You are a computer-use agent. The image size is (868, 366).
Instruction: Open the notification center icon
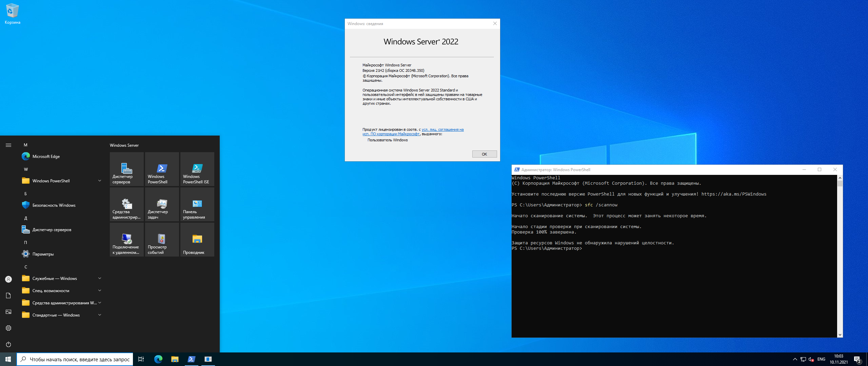[x=857, y=360]
